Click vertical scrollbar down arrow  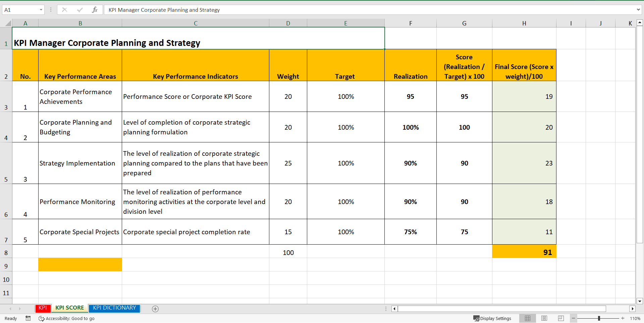(x=640, y=301)
